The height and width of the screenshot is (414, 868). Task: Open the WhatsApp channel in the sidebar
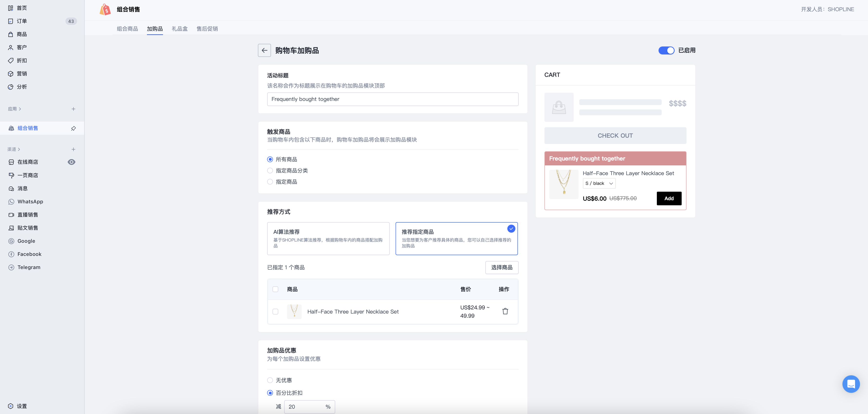30,201
